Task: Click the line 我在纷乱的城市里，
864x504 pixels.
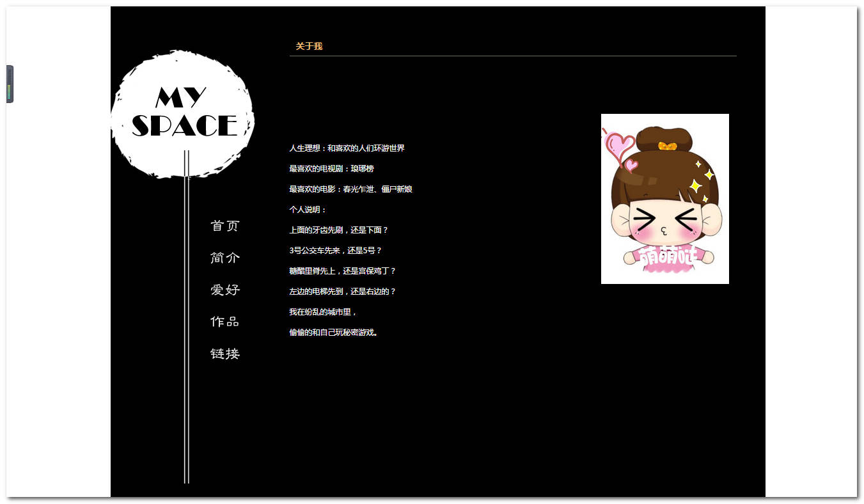Action: [324, 312]
